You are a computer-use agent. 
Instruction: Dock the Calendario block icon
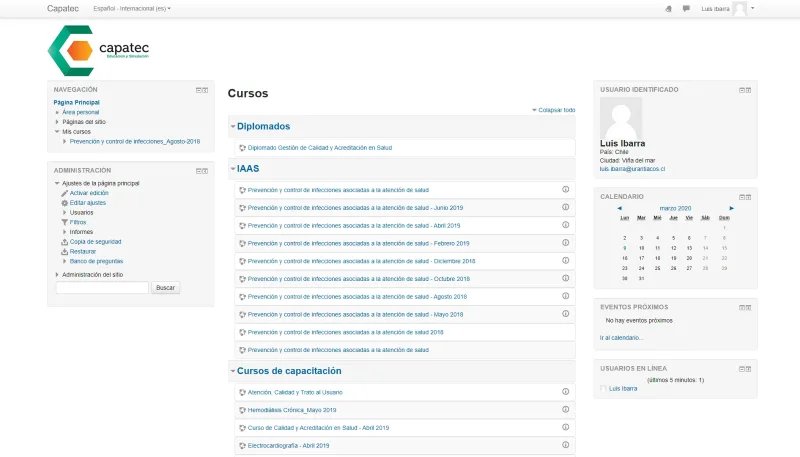748,197
